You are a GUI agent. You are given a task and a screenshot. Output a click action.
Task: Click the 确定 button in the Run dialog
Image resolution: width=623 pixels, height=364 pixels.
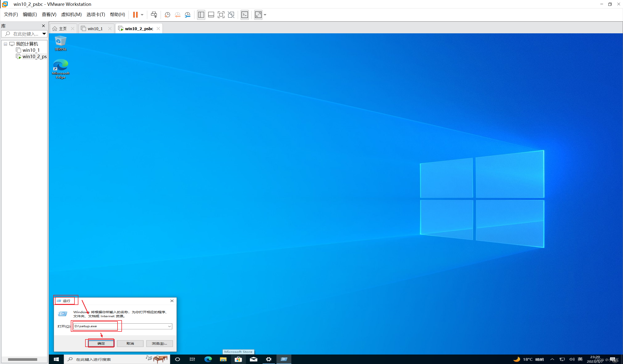(100, 343)
